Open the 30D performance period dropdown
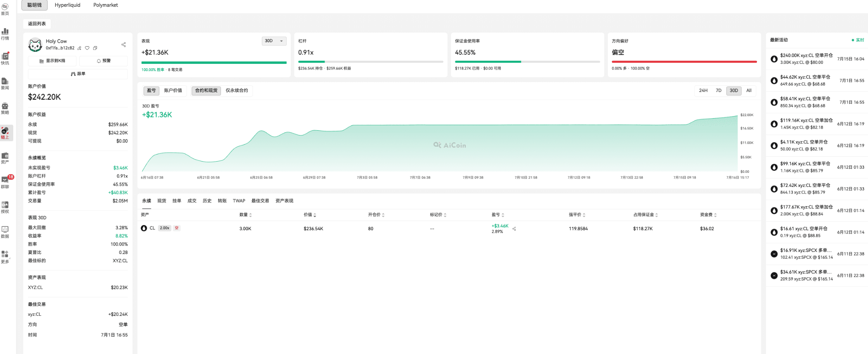Screen dimensions: 868x354 click(274, 41)
